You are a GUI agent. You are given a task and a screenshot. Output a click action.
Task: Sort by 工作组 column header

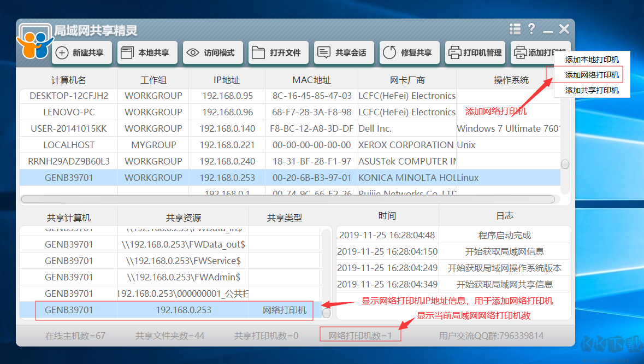coord(153,80)
